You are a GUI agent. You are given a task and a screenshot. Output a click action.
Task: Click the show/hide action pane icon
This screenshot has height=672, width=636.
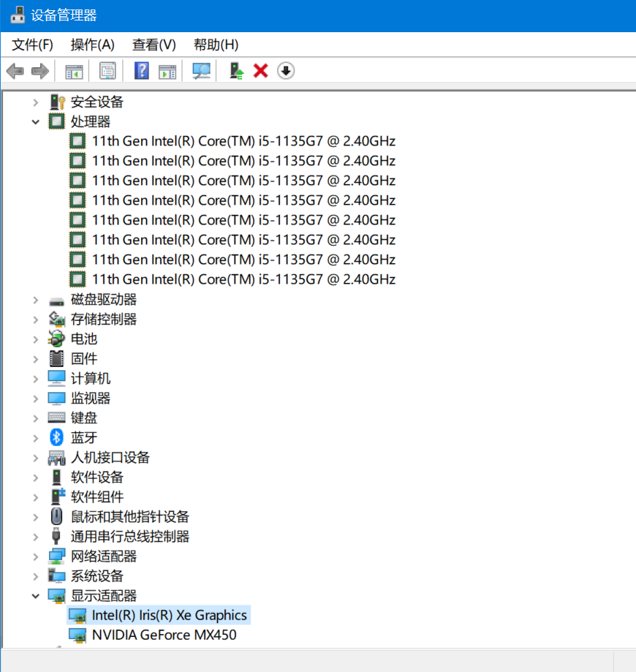tap(167, 71)
